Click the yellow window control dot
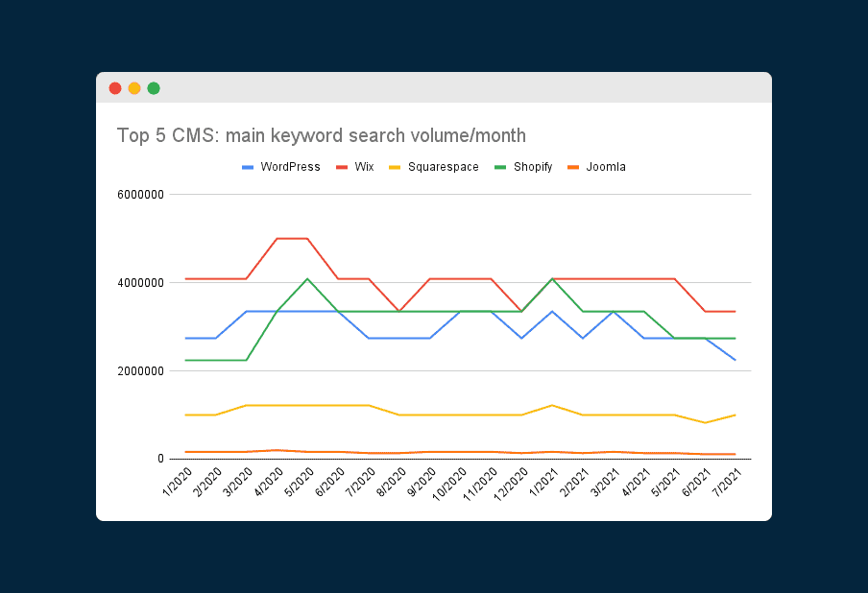 (133, 87)
